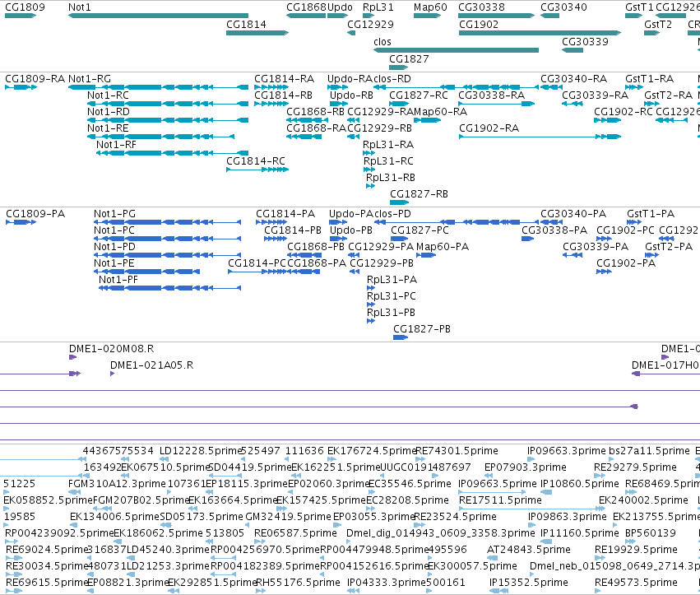Click EST RE74301.5prime

click(x=420, y=459)
